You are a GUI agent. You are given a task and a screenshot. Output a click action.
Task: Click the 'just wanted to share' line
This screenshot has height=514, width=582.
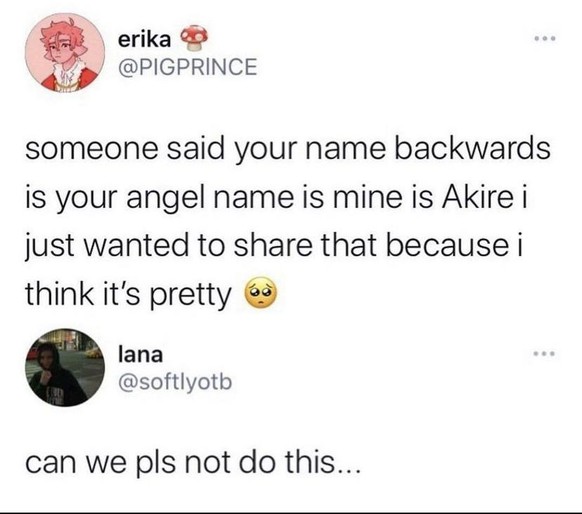pos(274,246)
